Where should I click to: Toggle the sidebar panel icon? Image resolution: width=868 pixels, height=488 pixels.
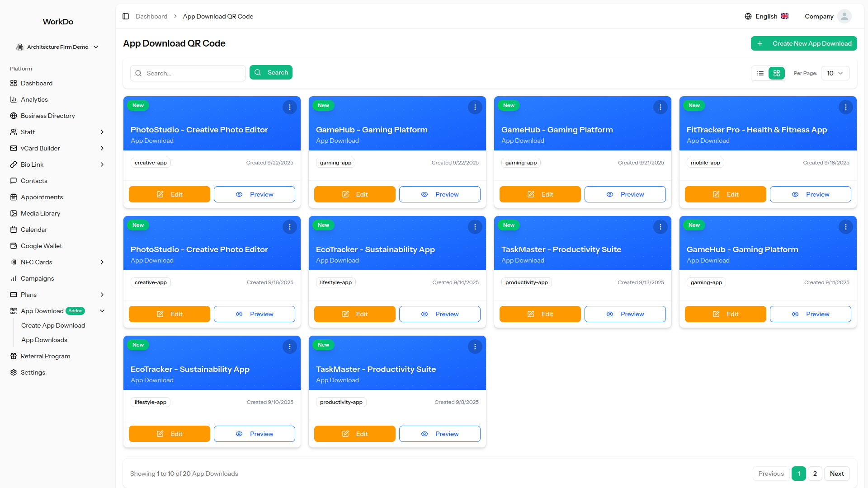pos(126,16)
